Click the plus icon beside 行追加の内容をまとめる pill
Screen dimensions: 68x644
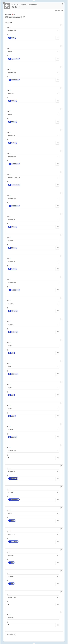pyautogui.click(x=24, y=17)
